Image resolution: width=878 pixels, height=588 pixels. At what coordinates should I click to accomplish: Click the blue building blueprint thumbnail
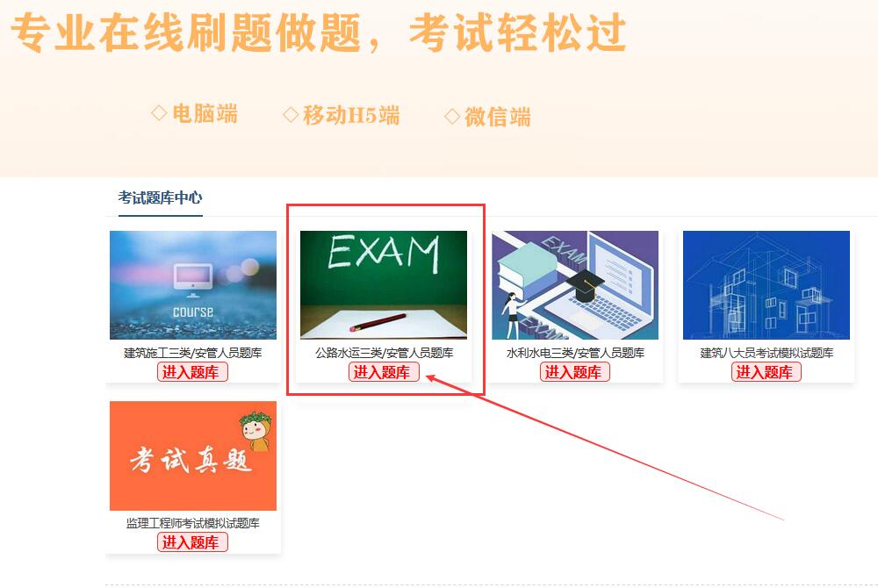coord(766,285)
